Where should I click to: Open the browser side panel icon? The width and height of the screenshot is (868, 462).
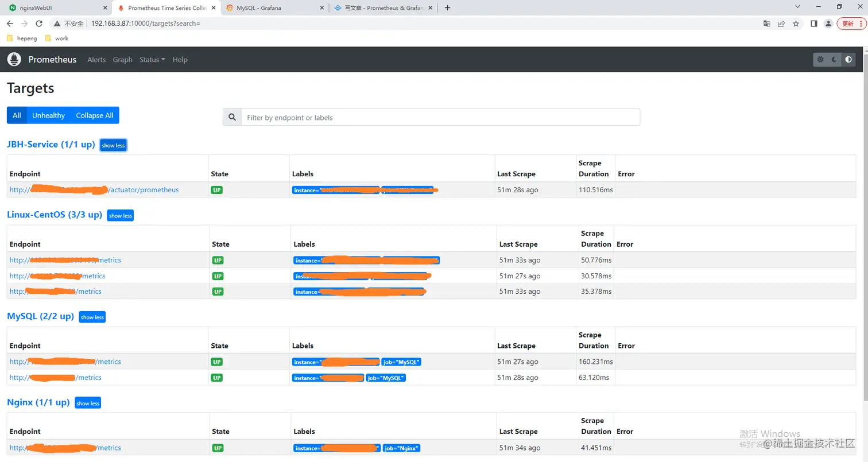coord(813,24)
